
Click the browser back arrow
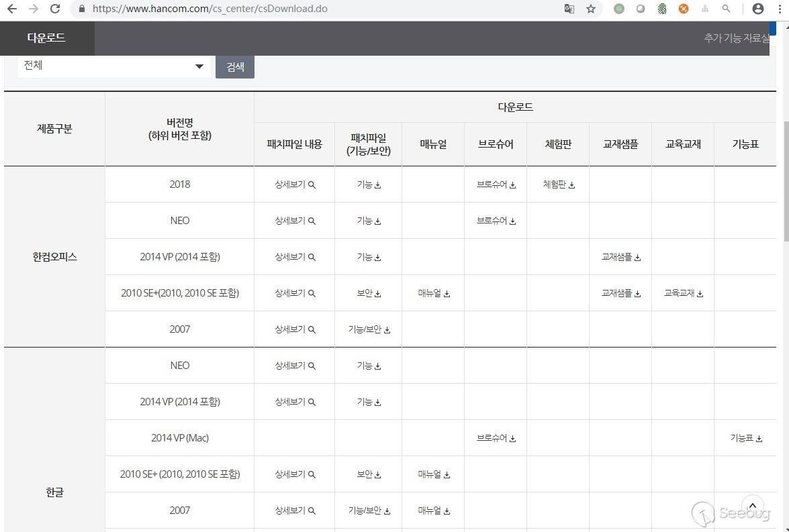[x=11, y=9]
